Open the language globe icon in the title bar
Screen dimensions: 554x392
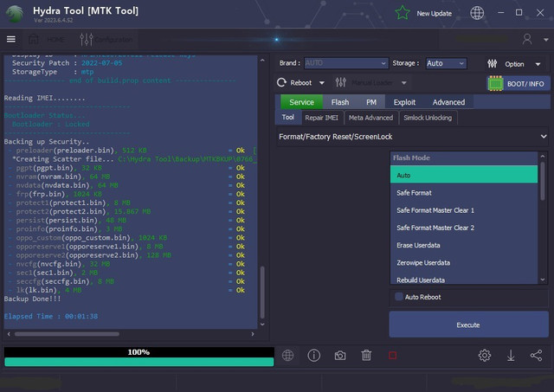tap(477, 13)
